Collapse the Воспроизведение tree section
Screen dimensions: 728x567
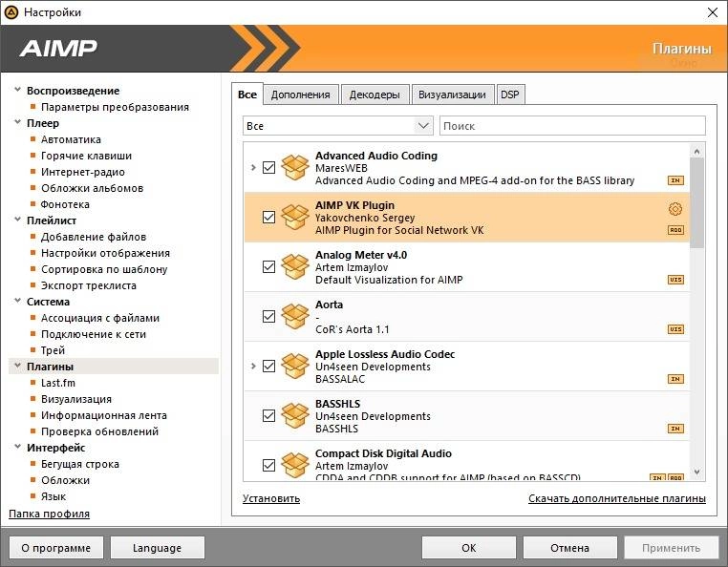(17, 90)
